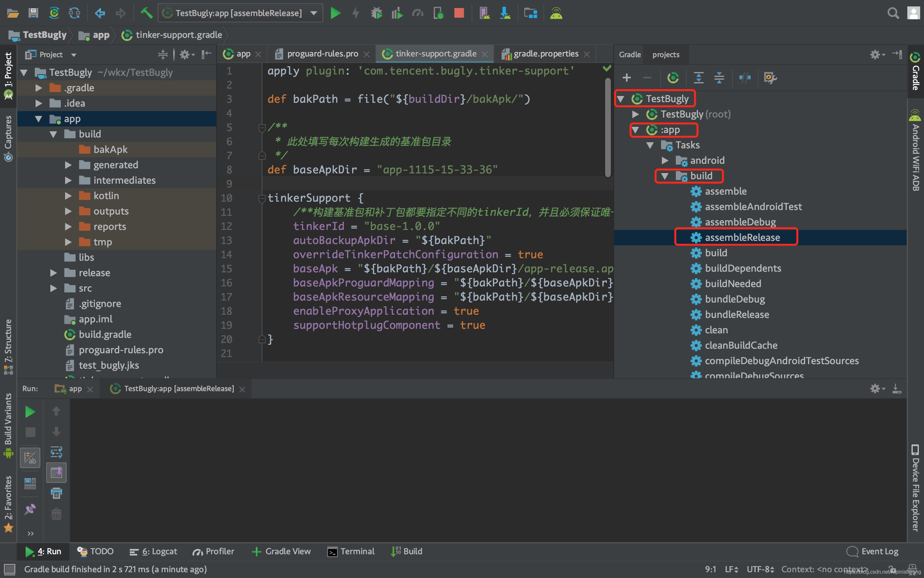Toggle soft-wrap in Run console
The image size is (924, 578).
[x=56, y=452]
